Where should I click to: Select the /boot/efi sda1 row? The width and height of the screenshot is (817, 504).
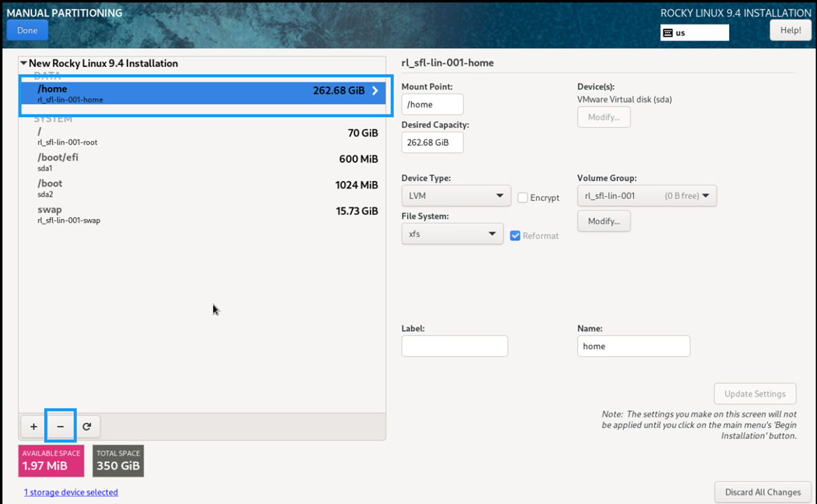(x=203, y=162)
